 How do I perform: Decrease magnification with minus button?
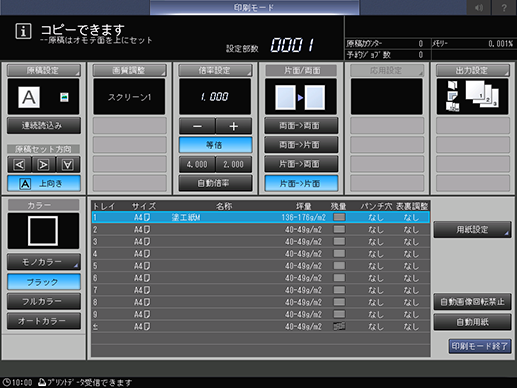click(x=197, y=126)
